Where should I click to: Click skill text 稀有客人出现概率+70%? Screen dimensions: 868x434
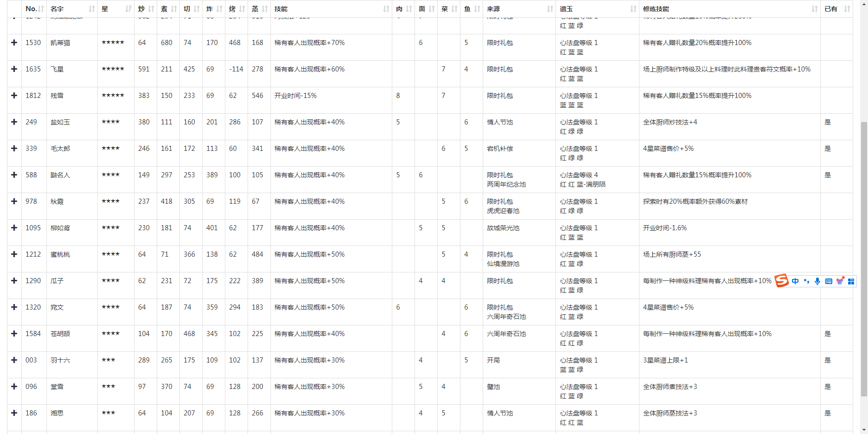point(310,43)
